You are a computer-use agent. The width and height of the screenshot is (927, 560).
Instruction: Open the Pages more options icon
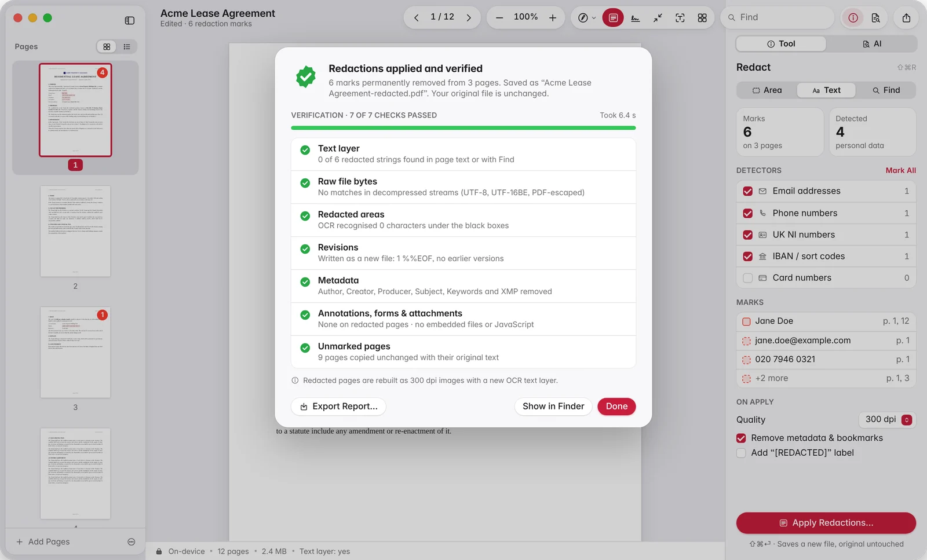click(132, 542)
